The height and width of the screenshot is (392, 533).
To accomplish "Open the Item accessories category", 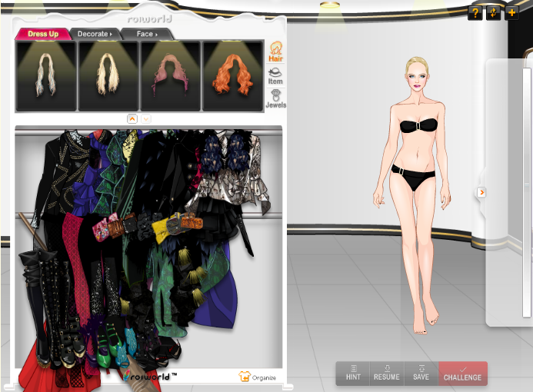I will click(275, 75).
